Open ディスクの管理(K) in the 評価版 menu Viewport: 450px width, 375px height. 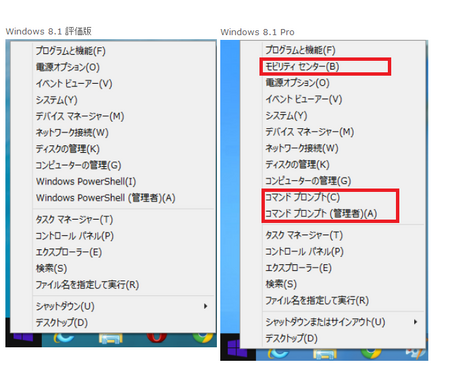coord(113,149)
